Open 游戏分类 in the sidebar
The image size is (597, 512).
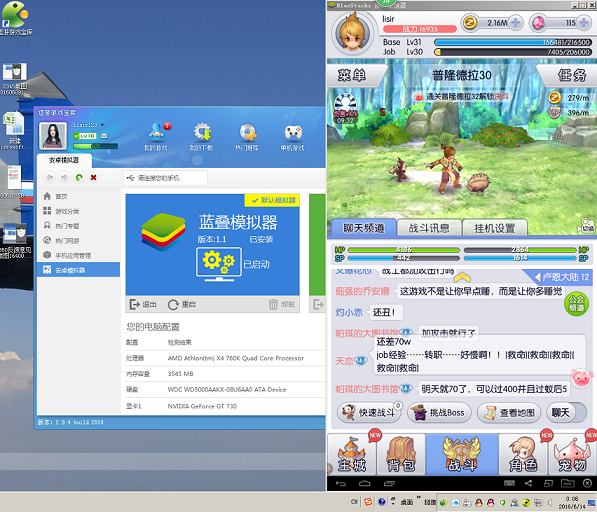[x=78, y=211]
